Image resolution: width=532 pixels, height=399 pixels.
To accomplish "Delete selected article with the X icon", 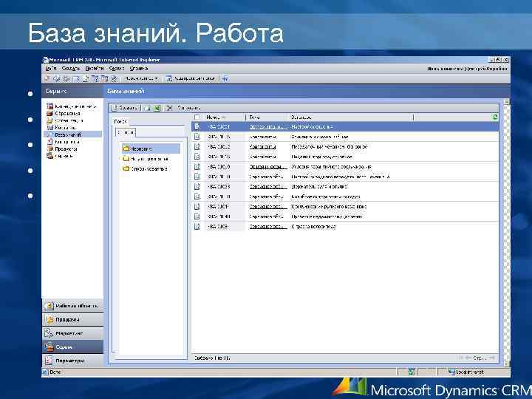I will click(170, 108).
